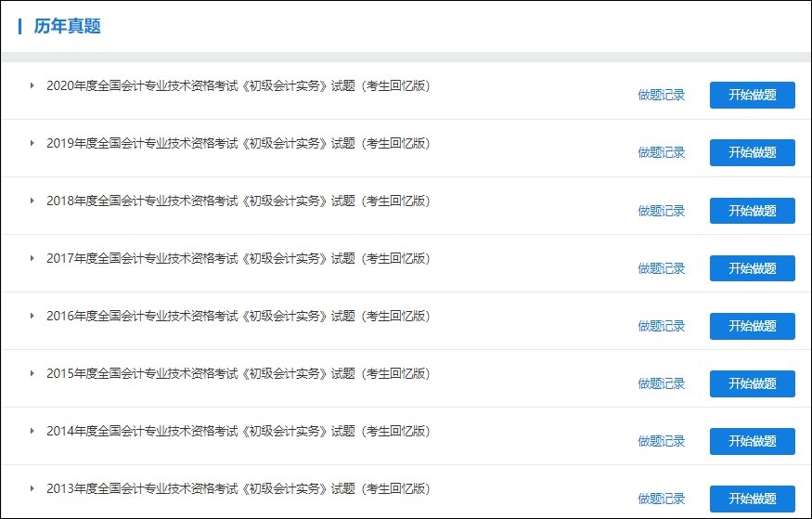Viewport: 812px width, 519px height.
Task: Check 做题记录 in the 2017年度 row
Action: click(x=662, y=268)
